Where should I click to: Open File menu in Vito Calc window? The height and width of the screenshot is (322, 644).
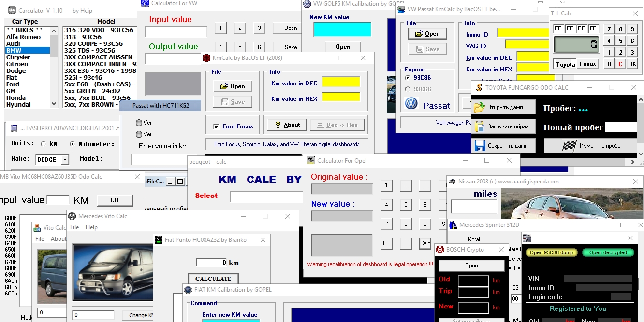click(40, 239)
